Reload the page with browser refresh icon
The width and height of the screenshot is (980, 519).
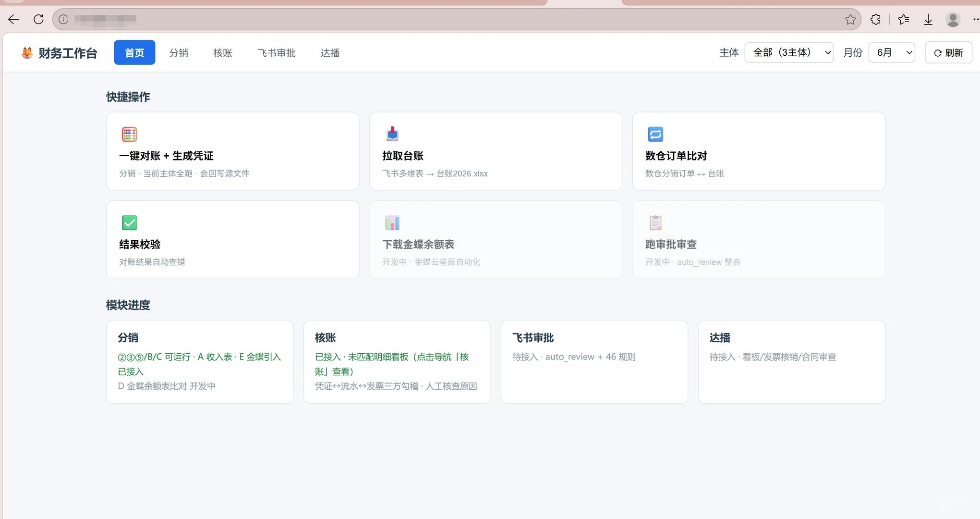[x=38, y=19]
